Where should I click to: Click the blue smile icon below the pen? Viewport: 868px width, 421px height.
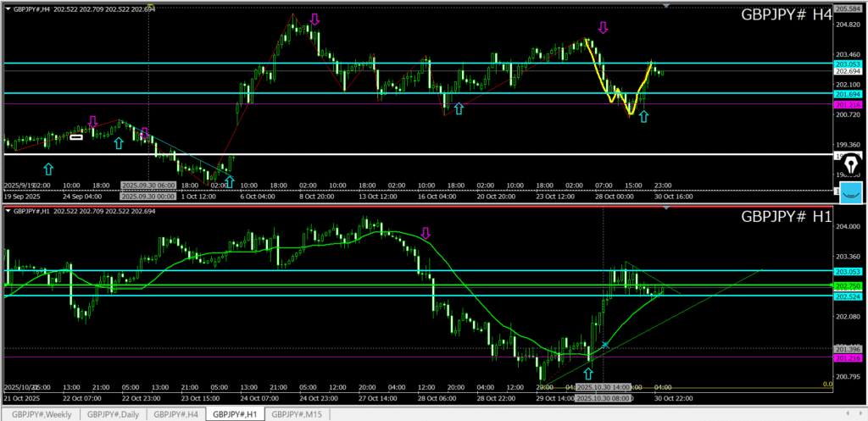(x=851, y=191)
